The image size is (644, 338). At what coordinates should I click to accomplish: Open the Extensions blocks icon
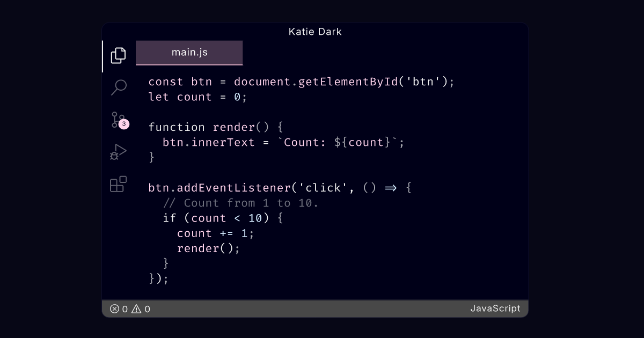pyautogui.click(x=118, y=184)
